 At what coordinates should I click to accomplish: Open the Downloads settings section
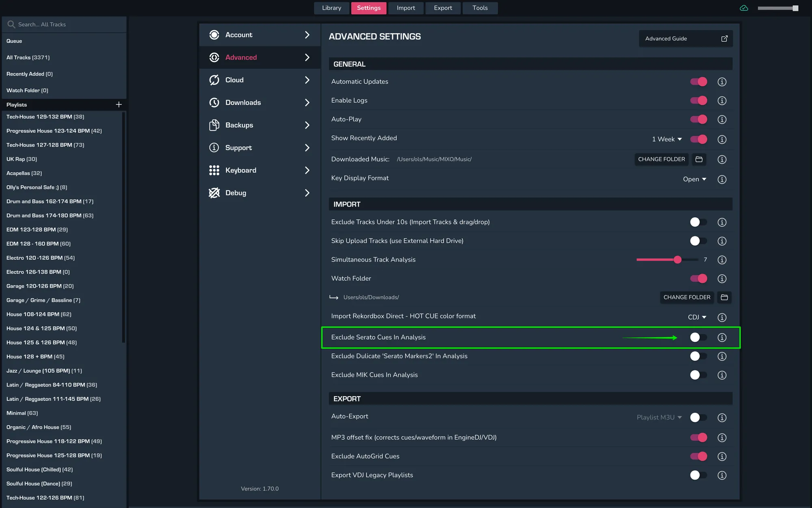[x=259, y=102]
